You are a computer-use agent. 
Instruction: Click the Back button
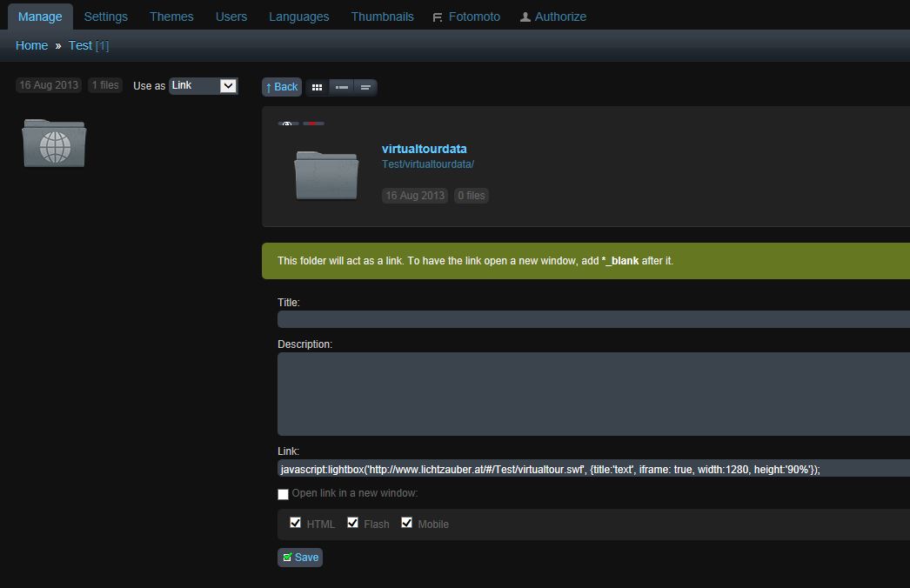[282, 87]
